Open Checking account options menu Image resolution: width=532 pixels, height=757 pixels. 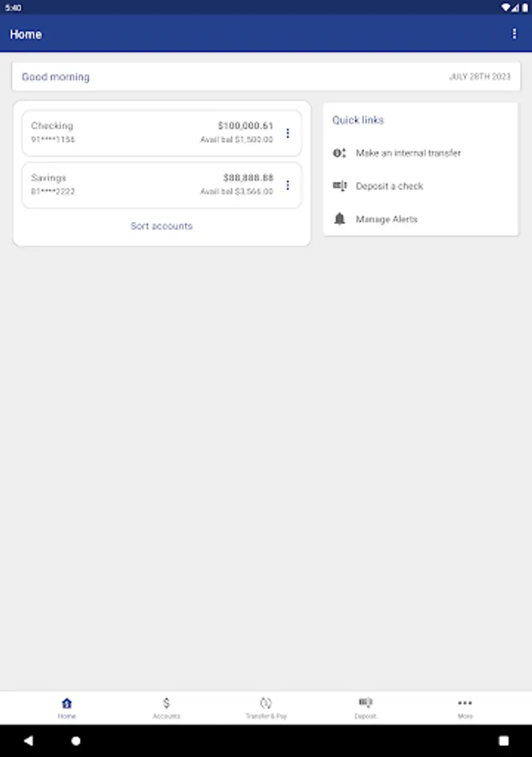pyautogui.click(x=287, y=133)
